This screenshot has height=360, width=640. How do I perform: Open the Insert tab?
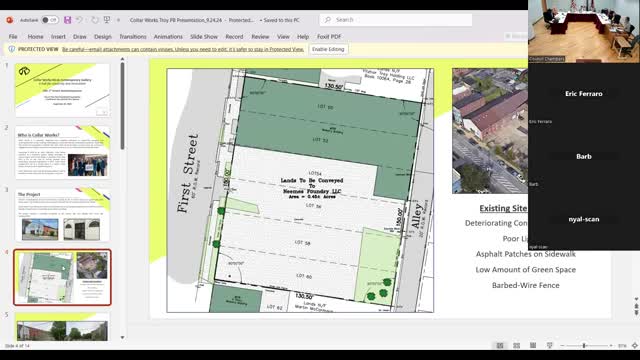[58, 37]
